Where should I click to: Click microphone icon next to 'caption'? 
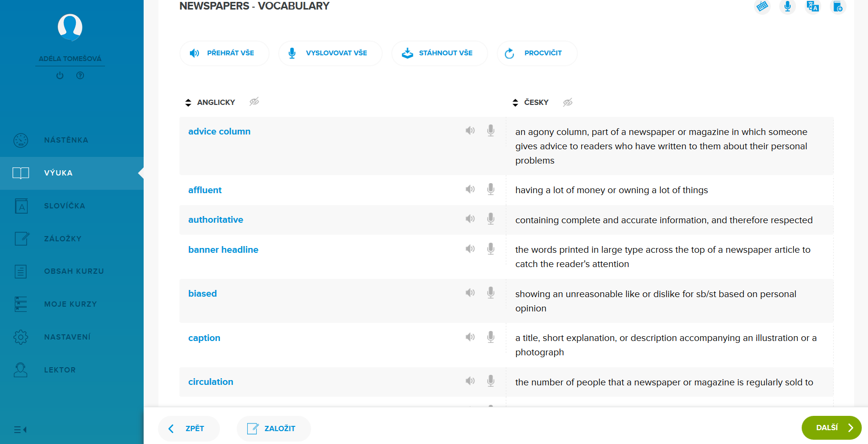(x=491, y=337)
